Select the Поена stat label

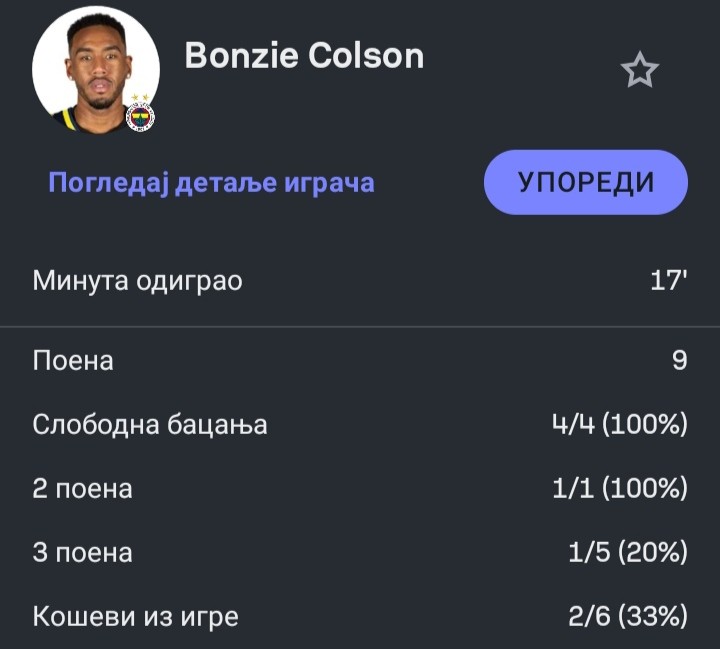[73, 360]
